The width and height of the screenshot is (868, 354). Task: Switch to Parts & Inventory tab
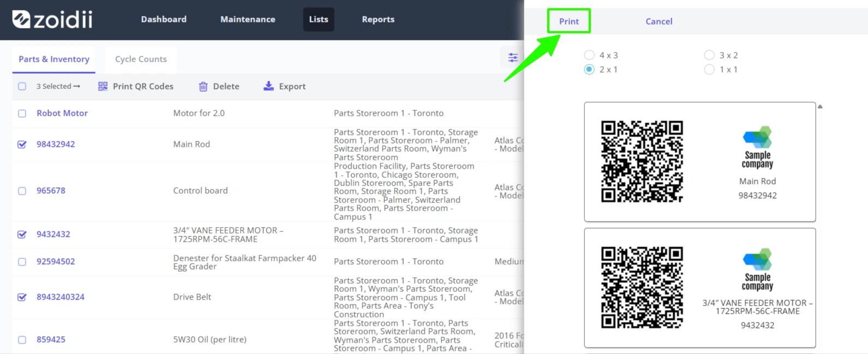pyautogui.click(x=54, y=59)
